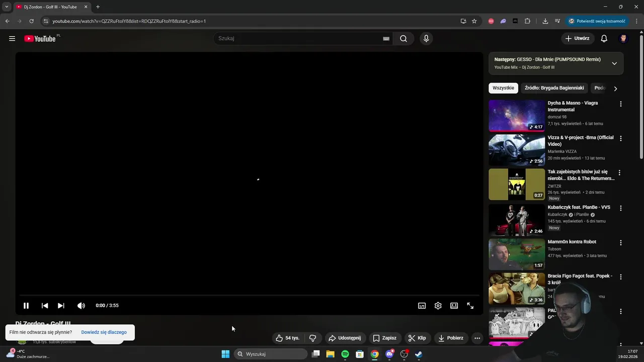Click the Utwórz create button
This screenshot has height=362, width=644.
click(578, 39)
